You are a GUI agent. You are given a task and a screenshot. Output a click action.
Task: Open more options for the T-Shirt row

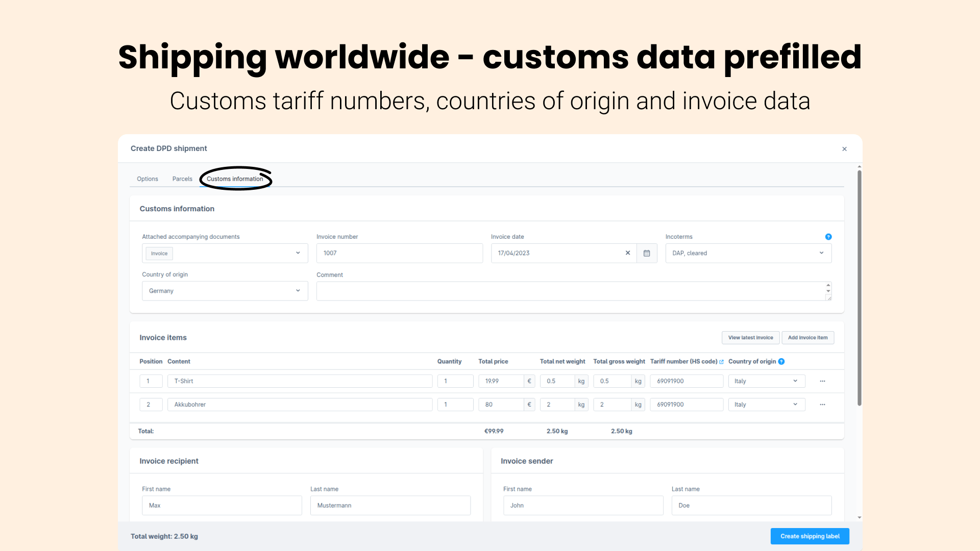822,381
